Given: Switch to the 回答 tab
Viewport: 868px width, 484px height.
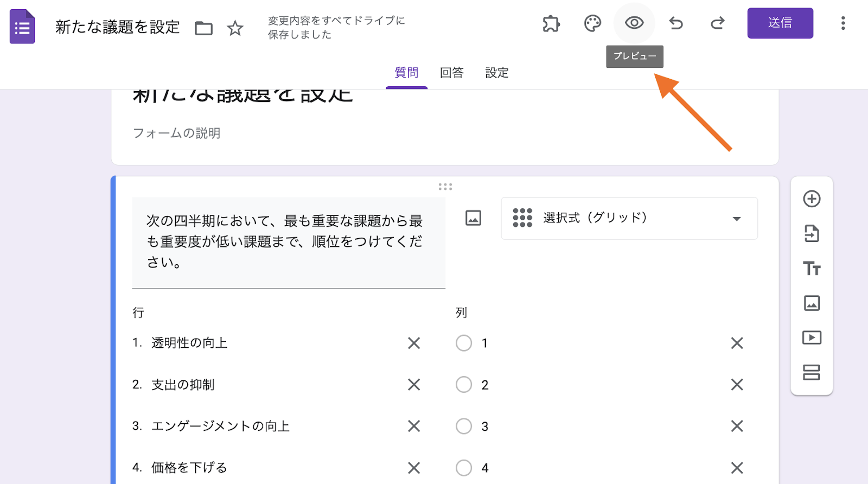Looking at the screenshot, I should tap(451, 73).
